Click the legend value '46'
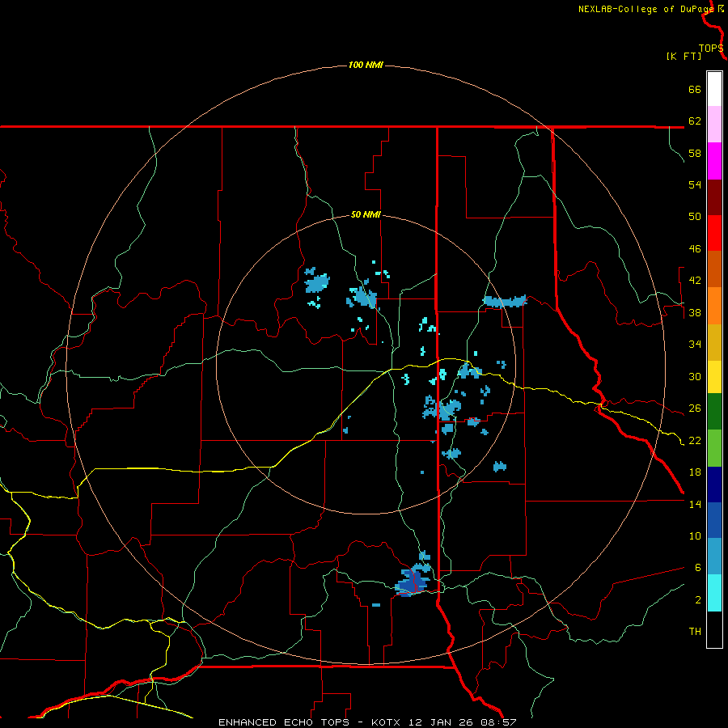This screenshot has width=728, height=728. click(695, 249)
